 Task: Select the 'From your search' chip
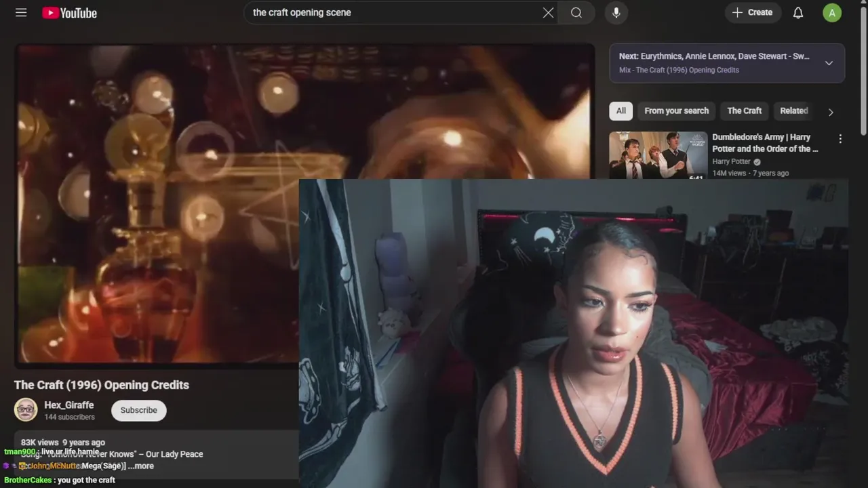(x=676, y=110)
